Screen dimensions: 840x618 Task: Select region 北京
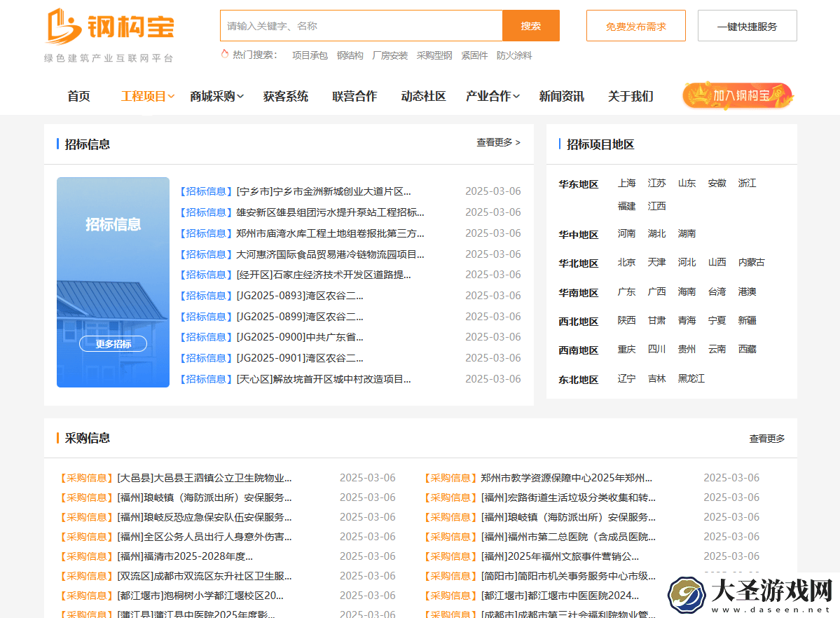(x=626, y=263)
